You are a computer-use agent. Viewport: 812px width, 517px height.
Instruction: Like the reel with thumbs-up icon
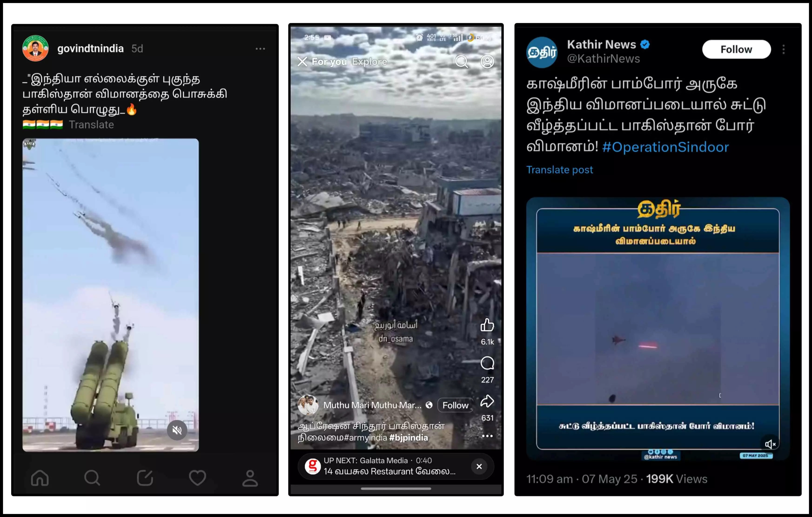487,325
